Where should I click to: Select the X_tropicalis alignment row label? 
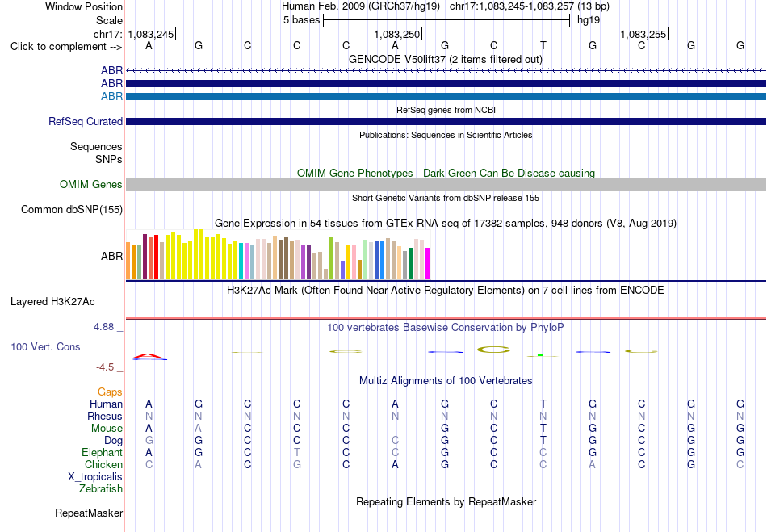coord(95,477)
